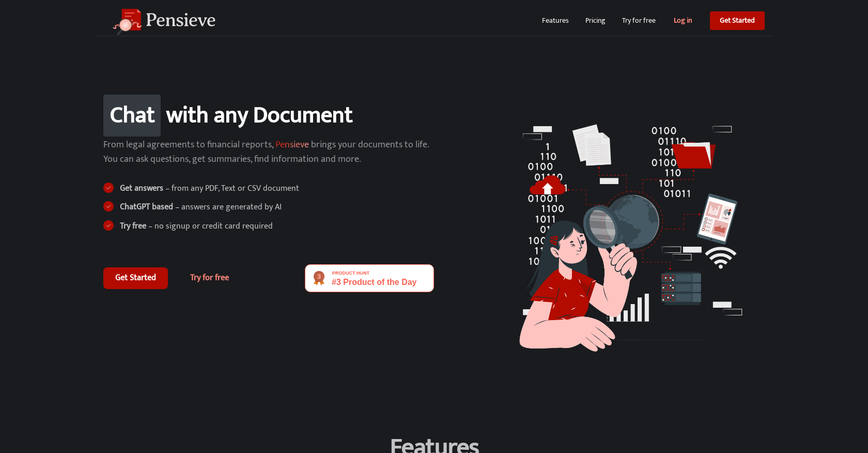Image resolution: width=868 pixels, height=453 pixels.
Task: Select Try for free in navbar
Action: pyautogui.click(x=639, y=21)
